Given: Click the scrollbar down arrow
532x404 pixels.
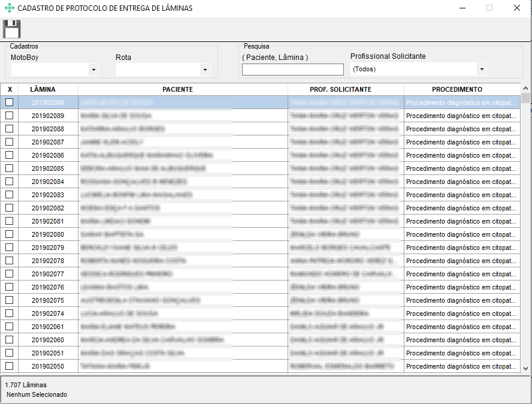Looking at the screenshot, I should pos(525,369).
